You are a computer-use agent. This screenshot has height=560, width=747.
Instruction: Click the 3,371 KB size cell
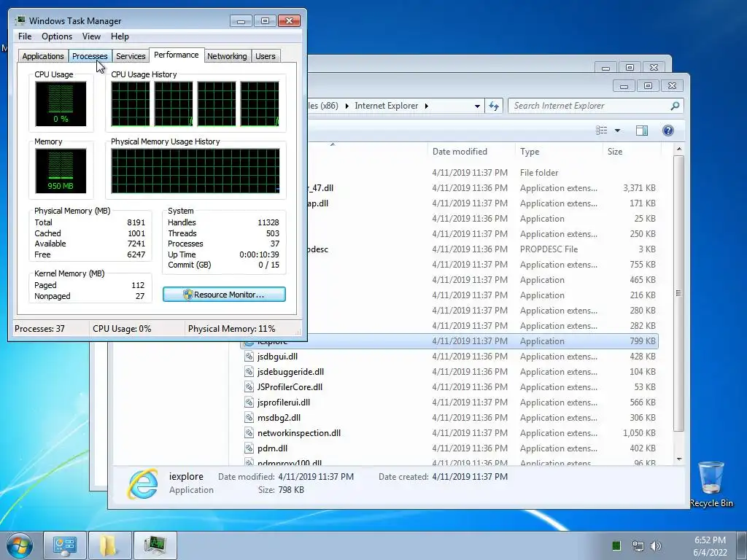click(x=639, y=187)
